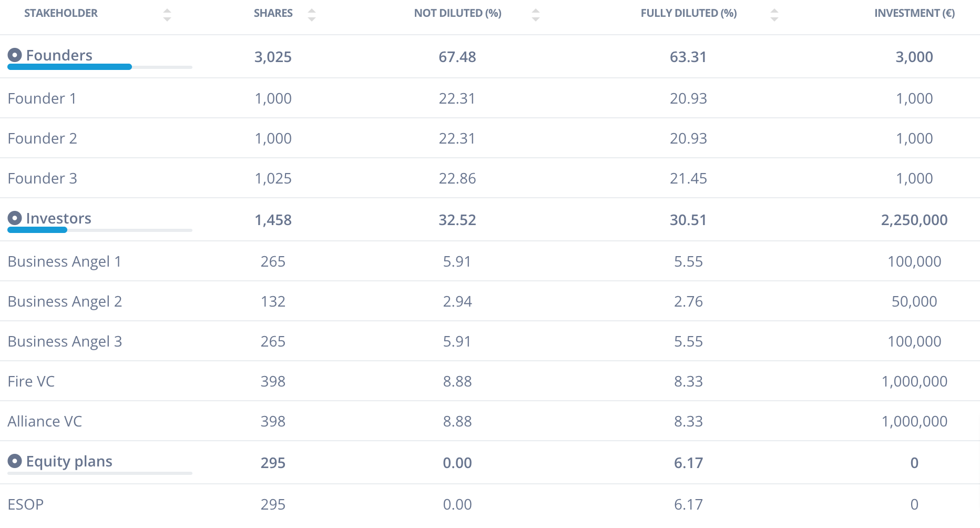Open the Fire VC stakeholder row

coord(490,381)
